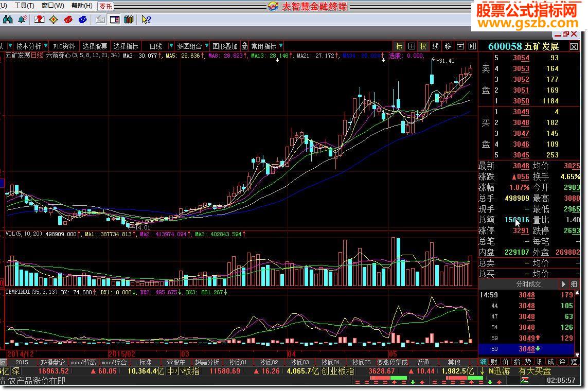Image resolution: width=588 pixels, height=391 pixels.
Task: Select the 标准 indicator tab
Action: pyautogui.click(x=145, y=362)
